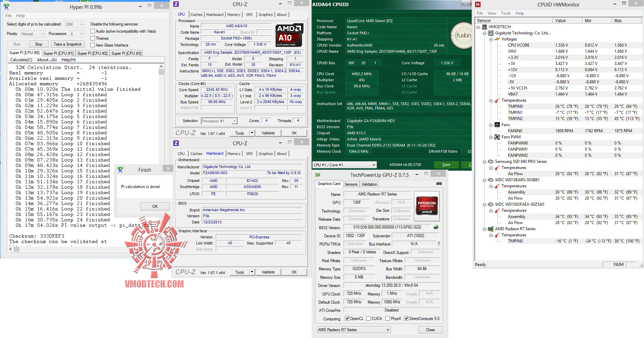Click Take a Snapshot button

pos(67,44)
